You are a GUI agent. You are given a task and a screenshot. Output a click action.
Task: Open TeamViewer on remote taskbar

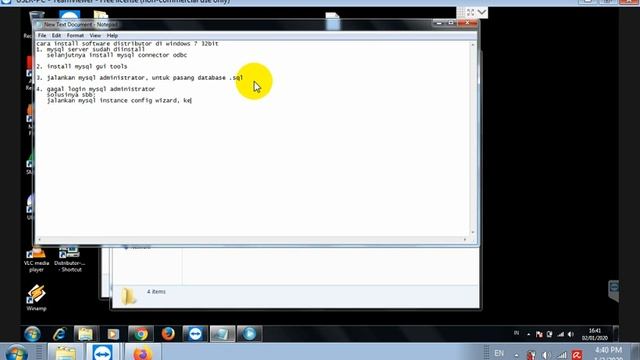click(x=195, y=334)
